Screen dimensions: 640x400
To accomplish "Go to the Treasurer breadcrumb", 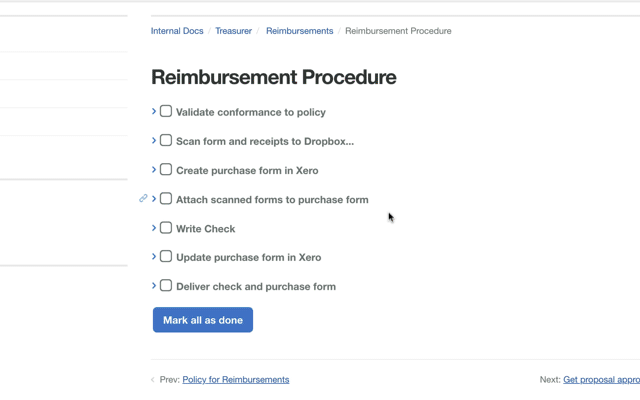I will point(233,31).
